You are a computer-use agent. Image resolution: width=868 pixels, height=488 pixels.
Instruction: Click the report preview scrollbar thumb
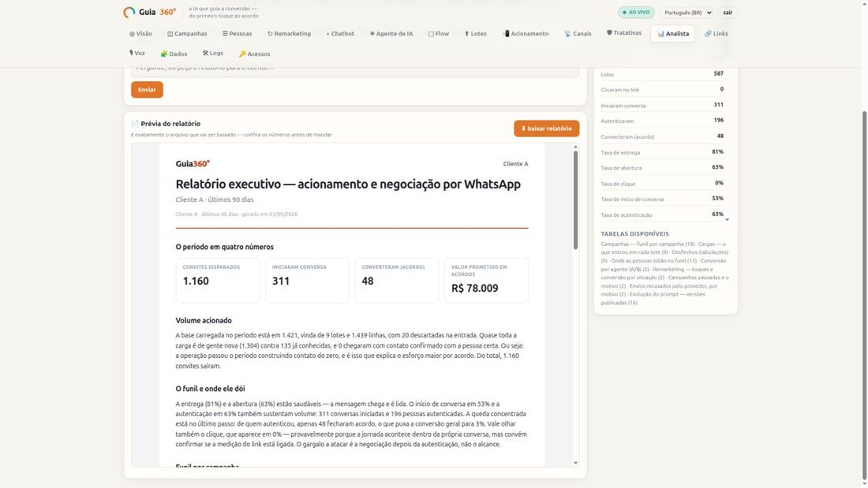click(575, 199)
